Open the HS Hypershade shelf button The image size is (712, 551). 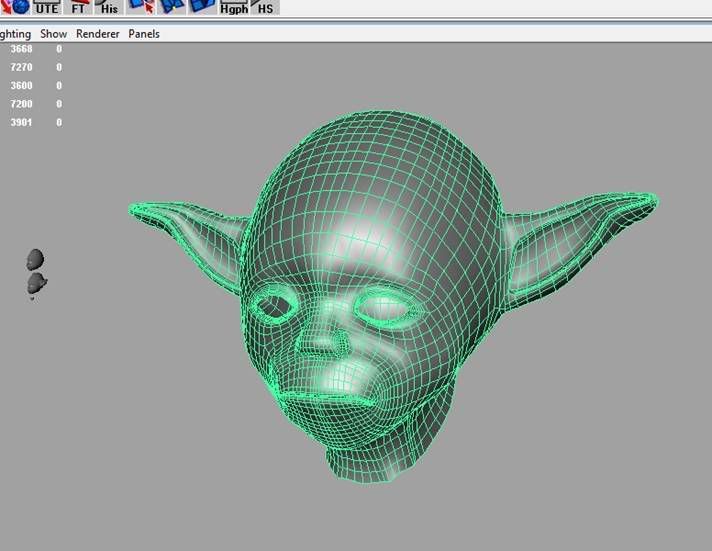265,7
